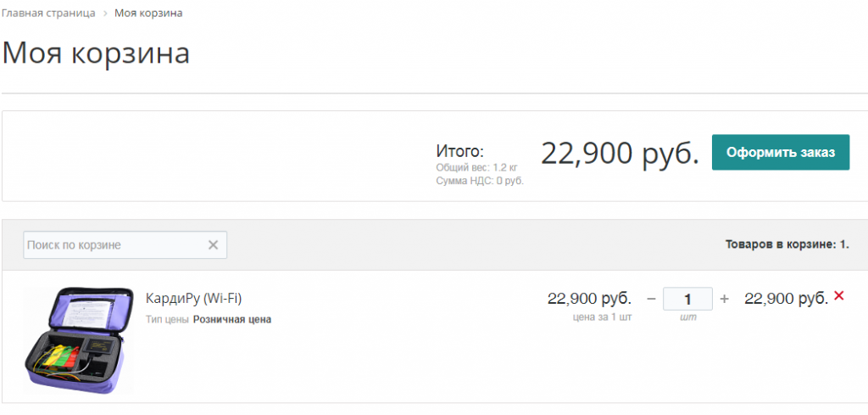The height and width of the screenshot is (415, 868).
Task: Click the Товаров в корзине counter text
Action: (787, 244)
